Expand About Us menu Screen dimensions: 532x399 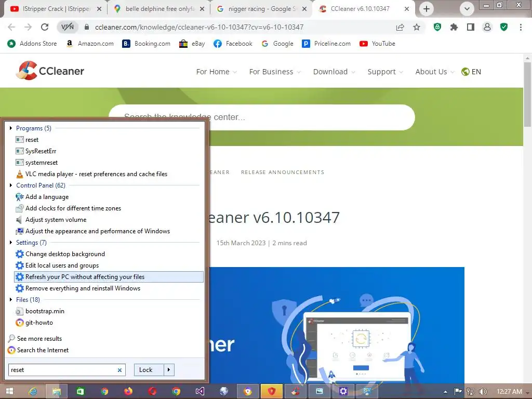click(435, 72)
